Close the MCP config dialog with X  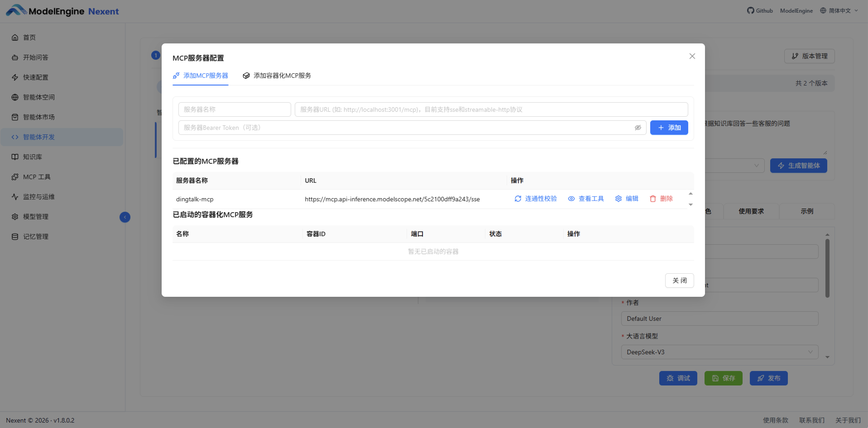point(692,56)
